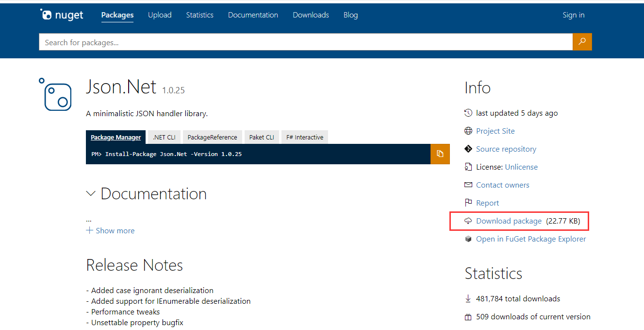Click the git icon beside Source repository
The height and width of the screenshot is (330, 644).
[x=468, y=149]
